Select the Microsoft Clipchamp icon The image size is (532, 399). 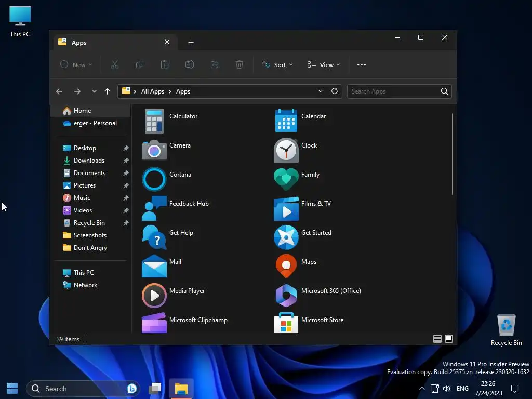(154, 323)
